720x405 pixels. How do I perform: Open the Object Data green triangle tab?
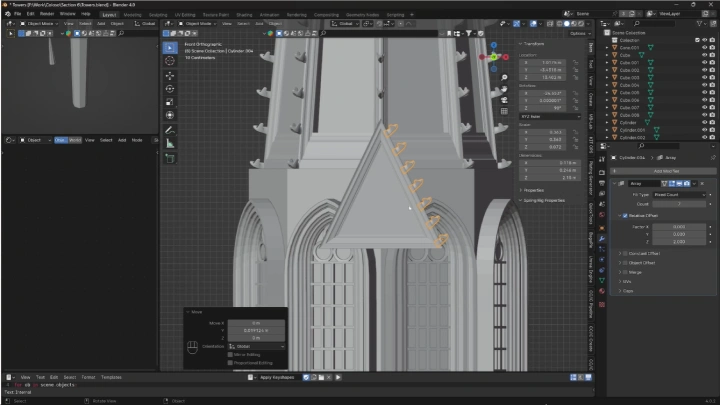coord(602,280)
